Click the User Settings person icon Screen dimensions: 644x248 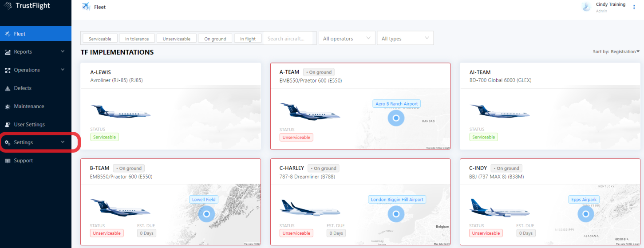pyautogui.click(x=8, y=125)
